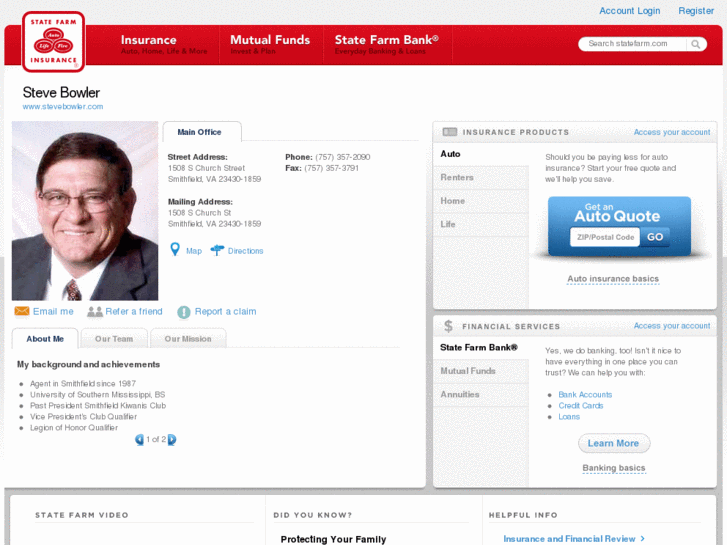Select Auto in Insurance Products list
The height and width of the screenshot is (545, 727).
point(481,154)
